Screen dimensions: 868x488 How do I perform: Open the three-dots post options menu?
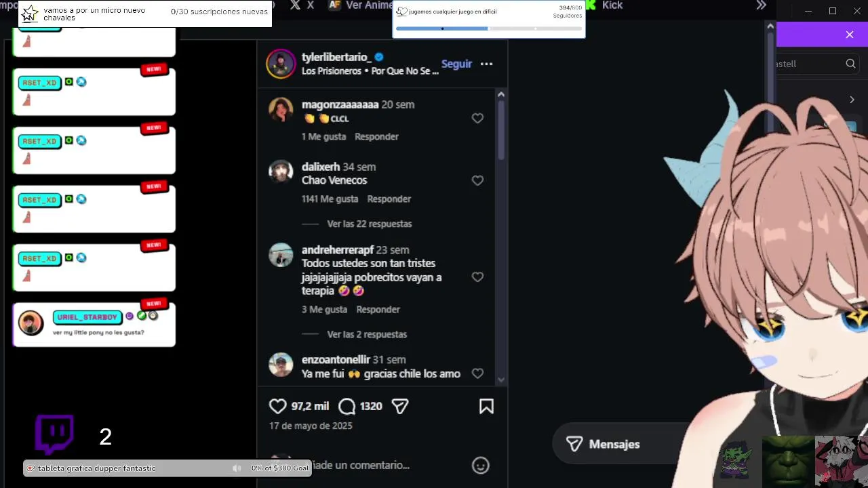click(486, 64)
